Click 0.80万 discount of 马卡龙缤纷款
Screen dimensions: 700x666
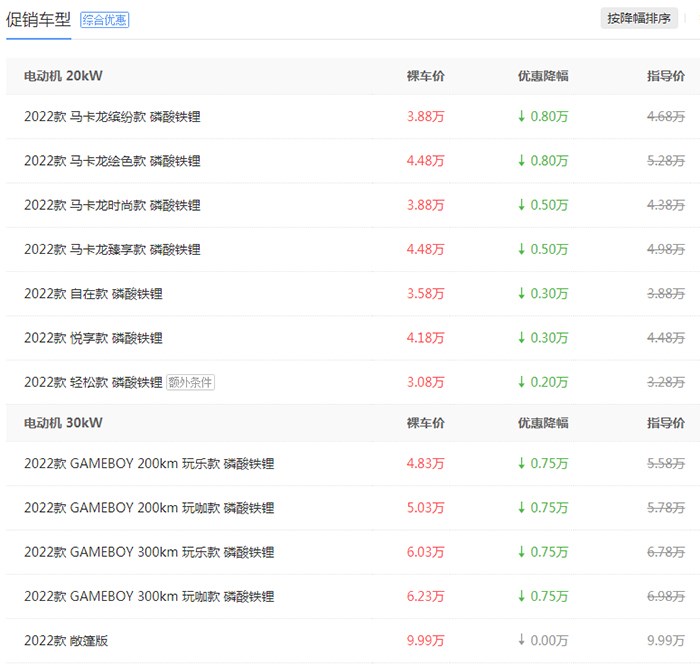click(543, 117)
